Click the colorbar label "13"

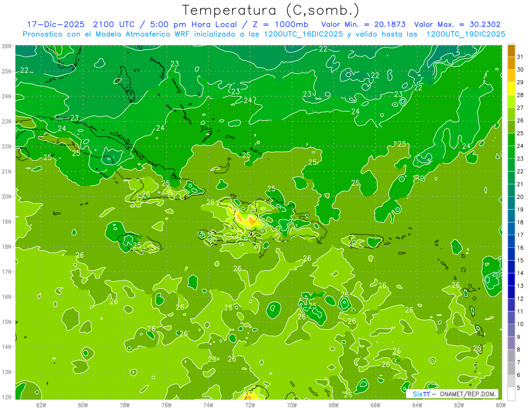(x=520, y=286)
